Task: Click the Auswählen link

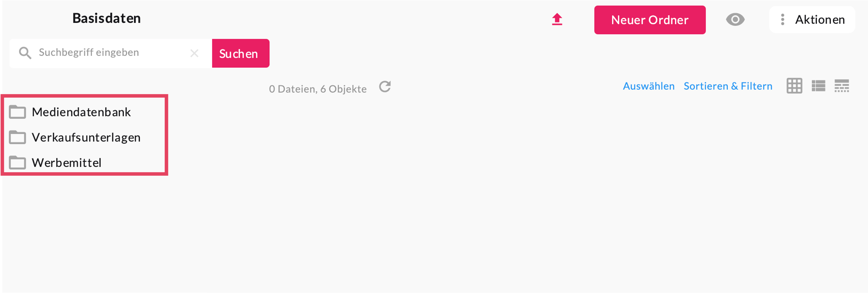Action: click(x=648, y=86)
